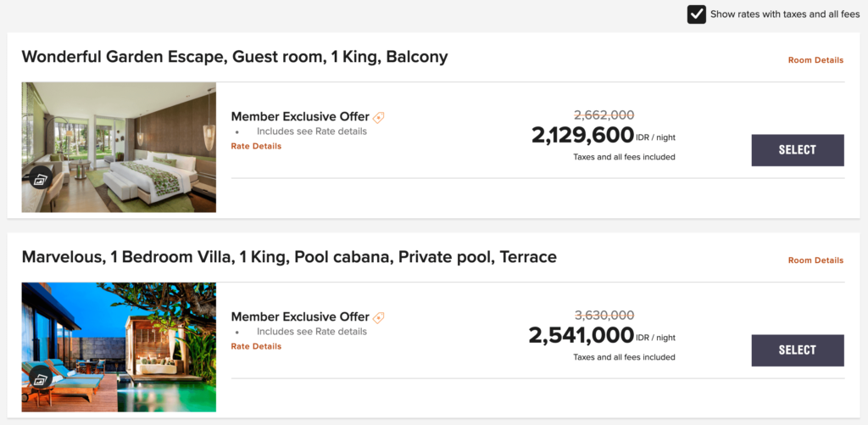
Task: Click the Show rates with taxes label text
Action: tap(785, 14)
